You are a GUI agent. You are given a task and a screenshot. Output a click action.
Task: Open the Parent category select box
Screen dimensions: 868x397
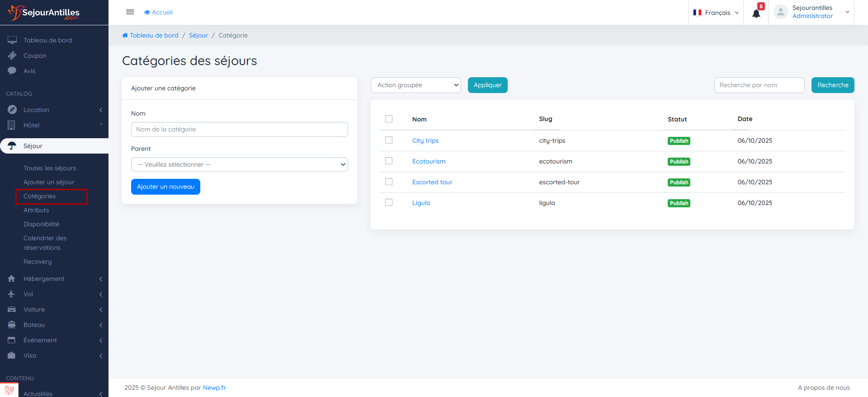tap(239, 164)
